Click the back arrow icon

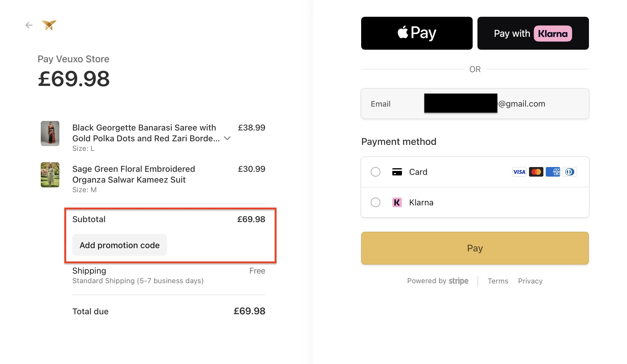(29, 25)
